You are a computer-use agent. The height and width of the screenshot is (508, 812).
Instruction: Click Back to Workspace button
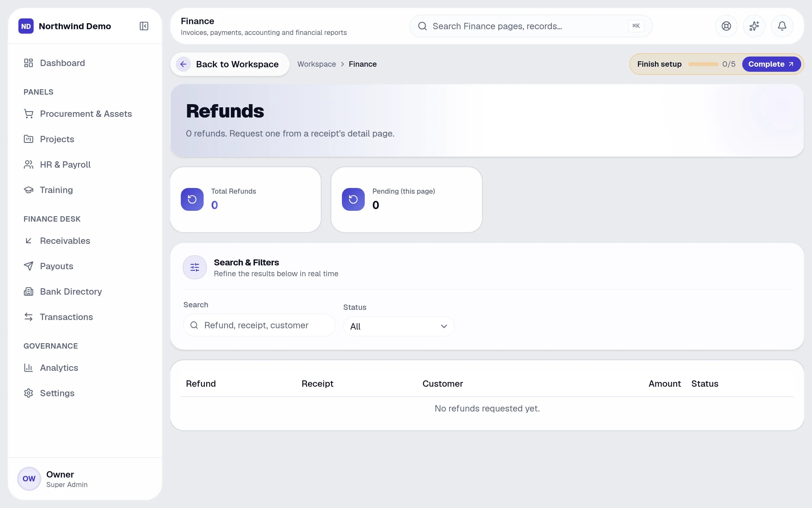pyautogui.click(x=230, y=64)
